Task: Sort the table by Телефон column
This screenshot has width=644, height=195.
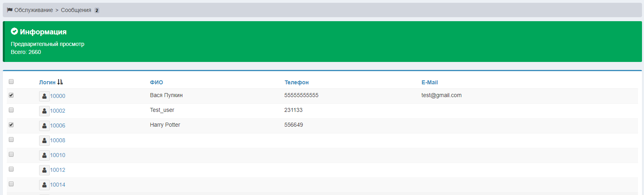Action: [296, 82]
